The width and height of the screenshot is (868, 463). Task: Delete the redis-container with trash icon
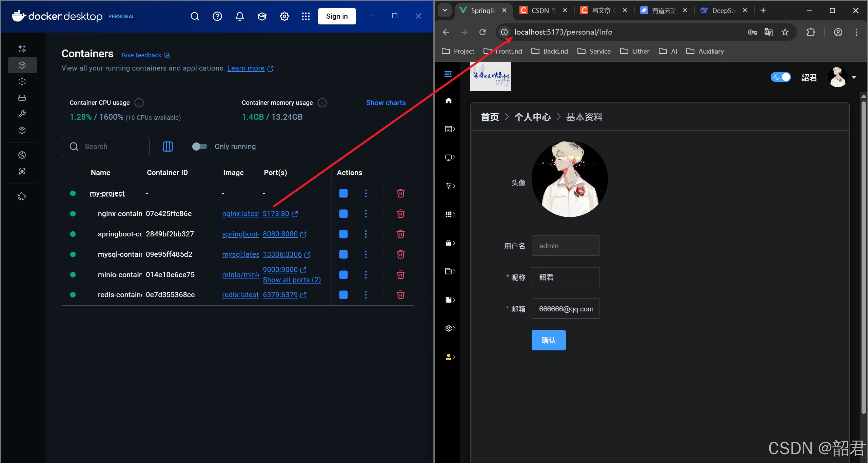tap(400, 295)
